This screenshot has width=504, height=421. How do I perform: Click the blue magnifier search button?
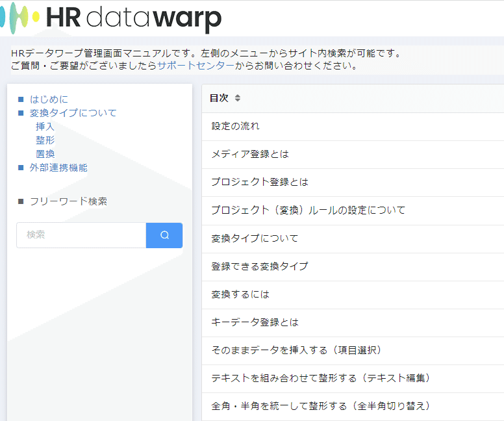click(164, 235)
